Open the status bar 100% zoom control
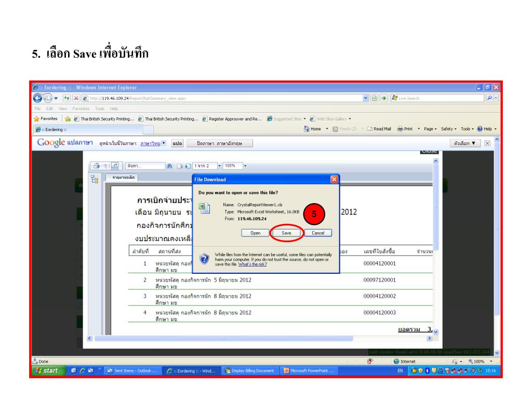532x399 pixels. [480, 362]
